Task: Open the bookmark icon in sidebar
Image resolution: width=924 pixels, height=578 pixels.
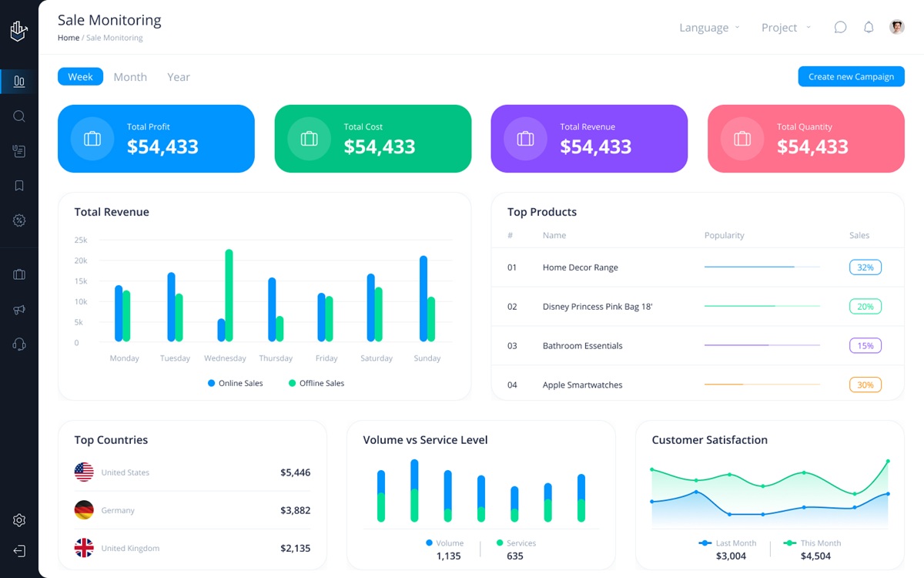Action: point(19,186)
